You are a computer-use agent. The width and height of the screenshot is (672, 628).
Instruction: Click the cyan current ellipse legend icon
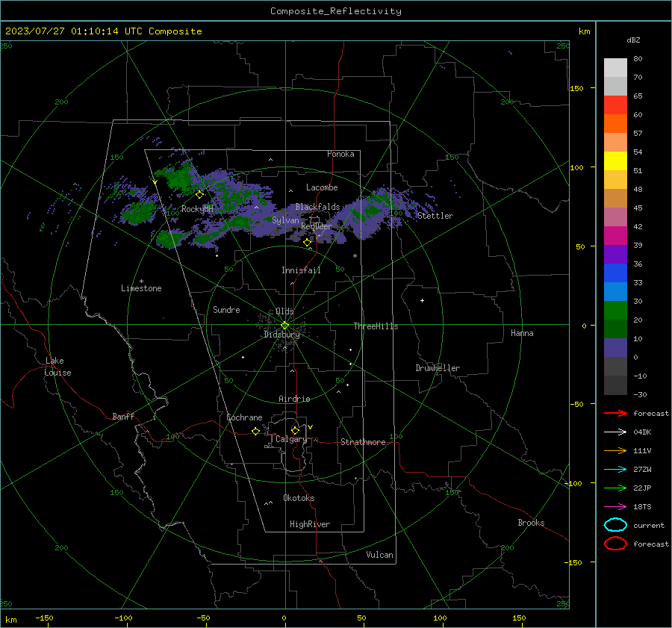point(615,525)
